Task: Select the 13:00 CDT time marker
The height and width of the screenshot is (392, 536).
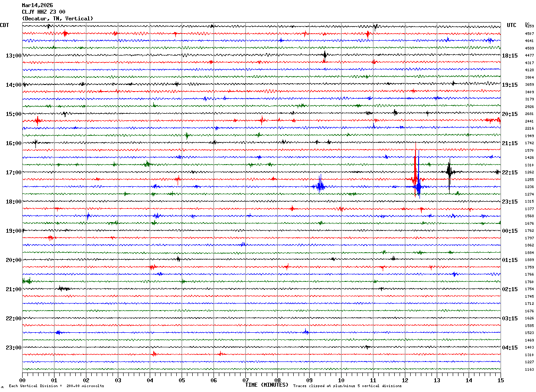Action: click(x=13, y=56)
